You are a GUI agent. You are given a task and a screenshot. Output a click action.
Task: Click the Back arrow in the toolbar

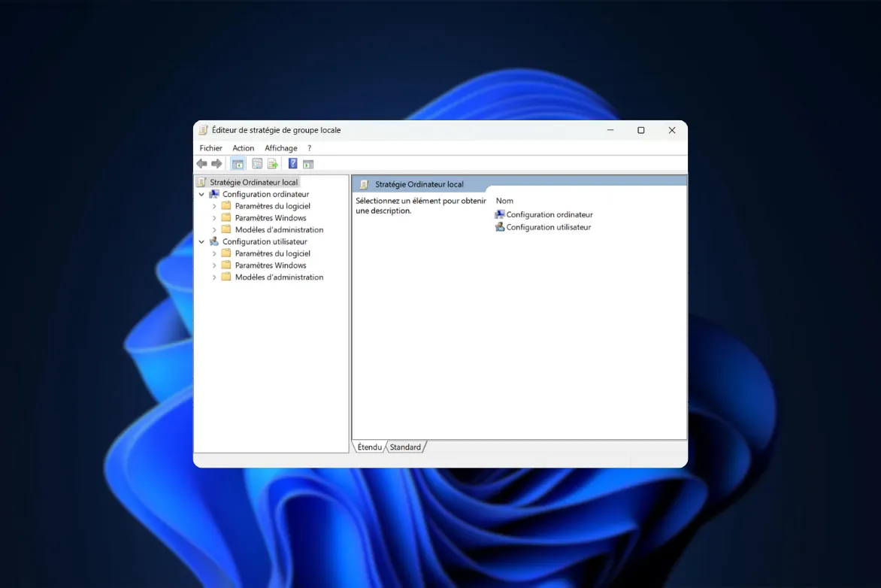coord(201,164)
